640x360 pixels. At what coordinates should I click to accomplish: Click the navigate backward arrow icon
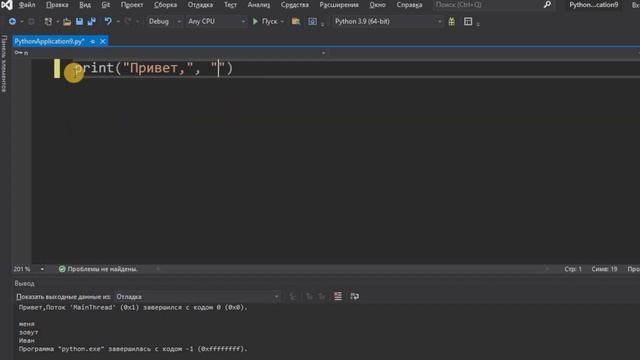(12, 21)
